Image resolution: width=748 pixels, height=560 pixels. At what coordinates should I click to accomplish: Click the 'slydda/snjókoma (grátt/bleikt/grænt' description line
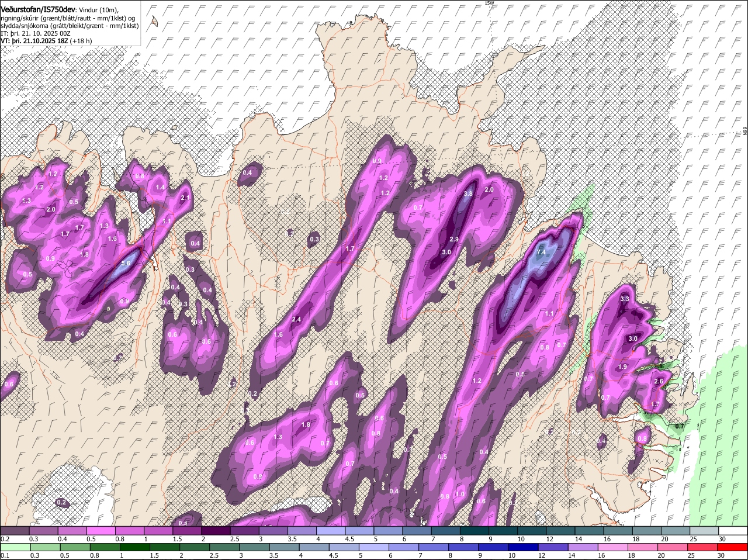pos(70,26)
